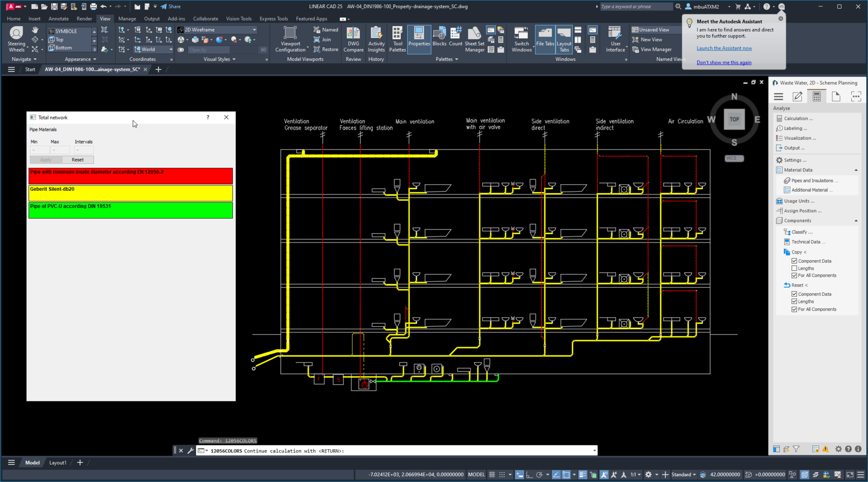Click warning triangle icon at panel bottom
Image resolution: width=868 pixels, height=482 pixels.
pyautogui.click(x=826, y=449)
